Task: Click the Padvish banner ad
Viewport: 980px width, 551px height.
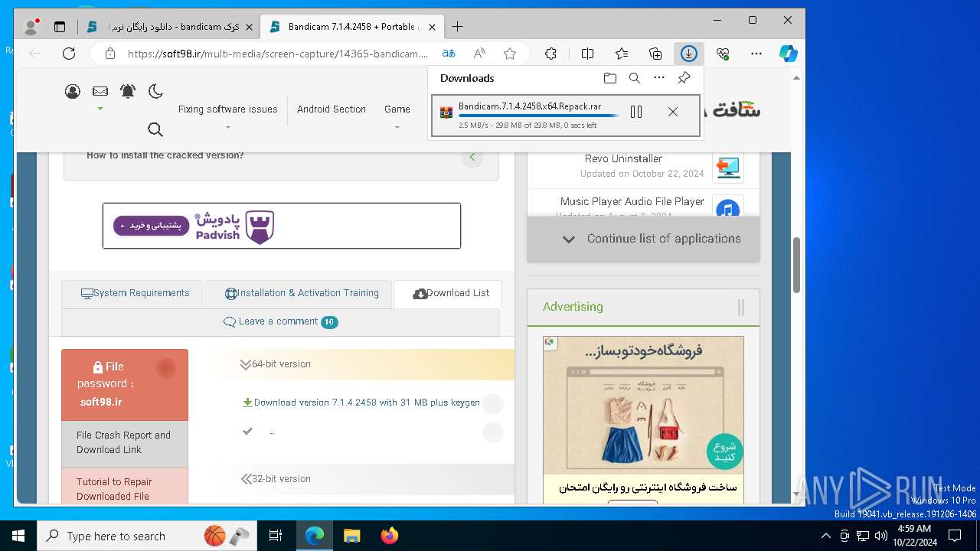Action: pos(282,226)
